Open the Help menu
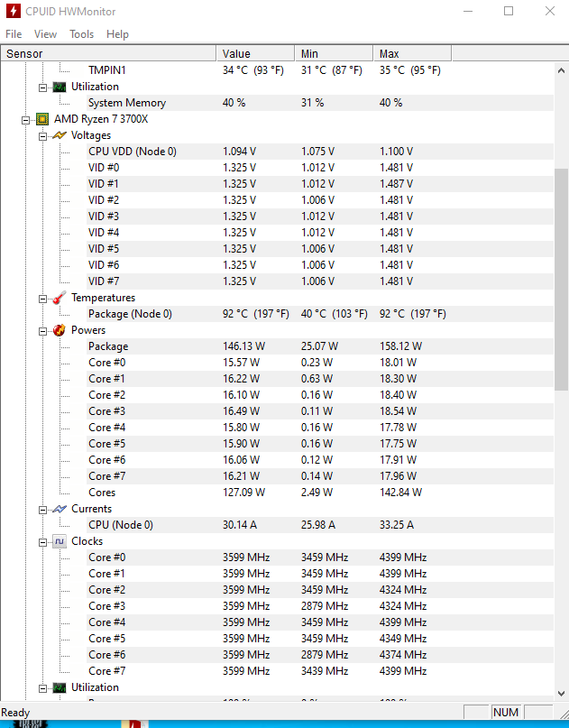 pyautogui.click(x=117, y=34)
